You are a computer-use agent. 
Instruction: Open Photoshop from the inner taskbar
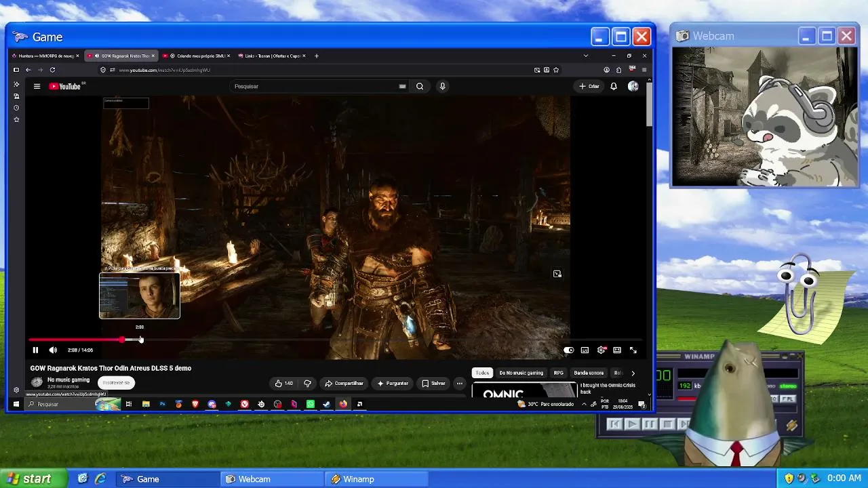click(x=162, y=404)
